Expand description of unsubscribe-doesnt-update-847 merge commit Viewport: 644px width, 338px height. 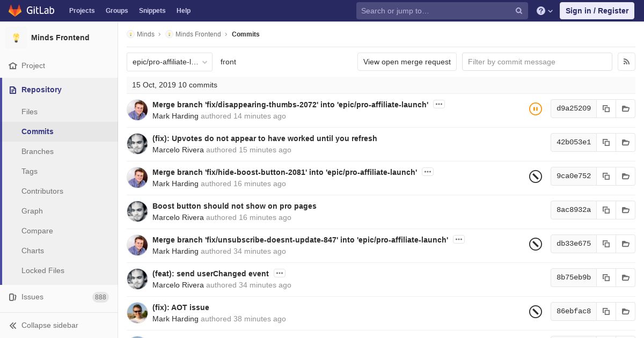click(x=459, y=239)
